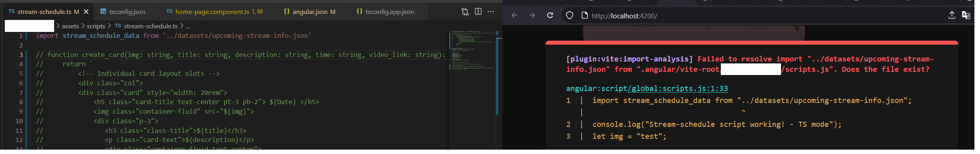
Task: Open the editor more actions menu
Action: (x=491, y=12)
